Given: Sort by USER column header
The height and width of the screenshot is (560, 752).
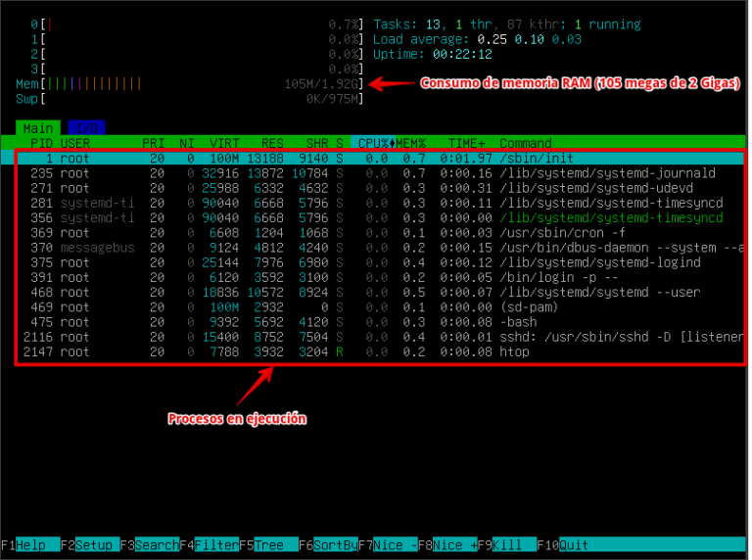Looking at the screenshot, I should [75, 143].
